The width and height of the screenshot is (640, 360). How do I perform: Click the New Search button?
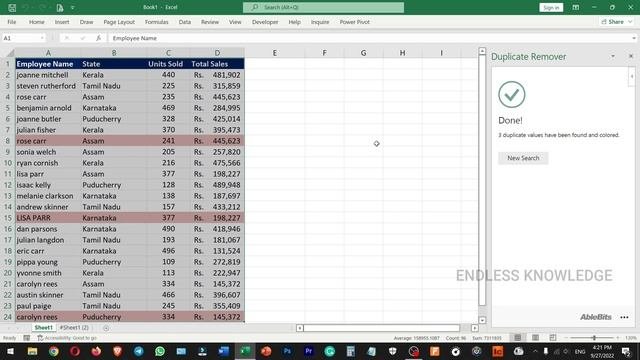tap(523, 158)
